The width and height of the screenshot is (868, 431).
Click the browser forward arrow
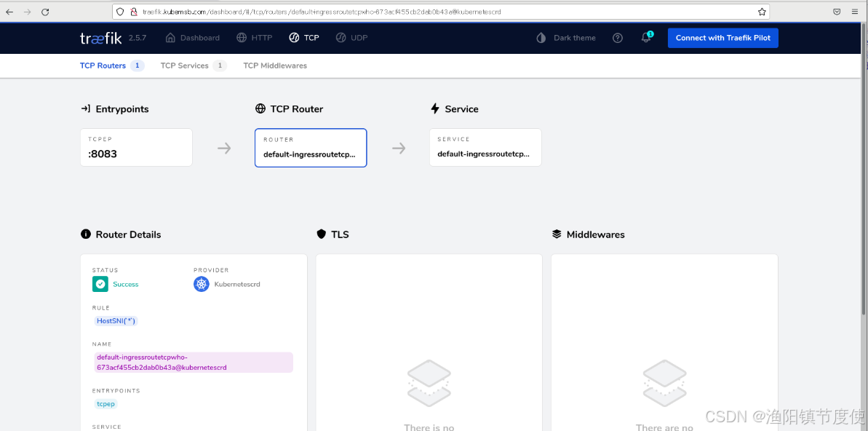[27, 12]
